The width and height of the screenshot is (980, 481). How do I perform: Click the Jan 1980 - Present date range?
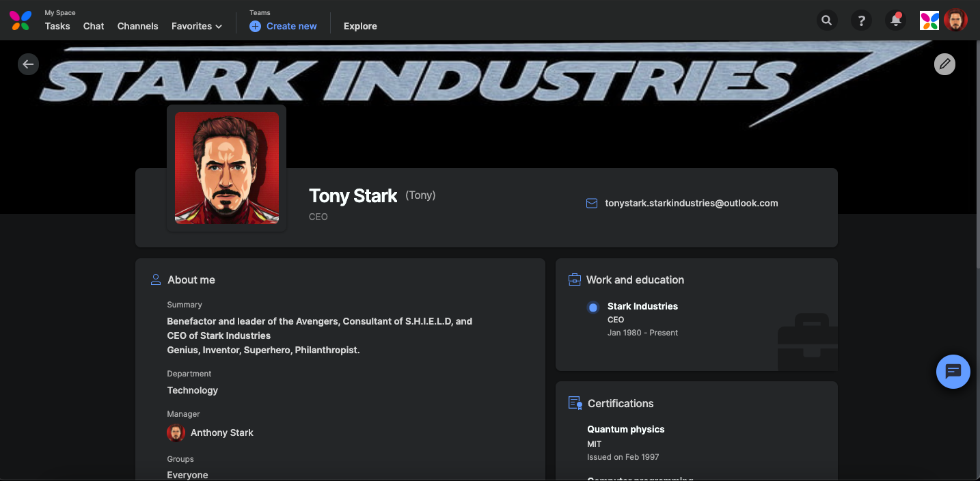coord(642,333)
